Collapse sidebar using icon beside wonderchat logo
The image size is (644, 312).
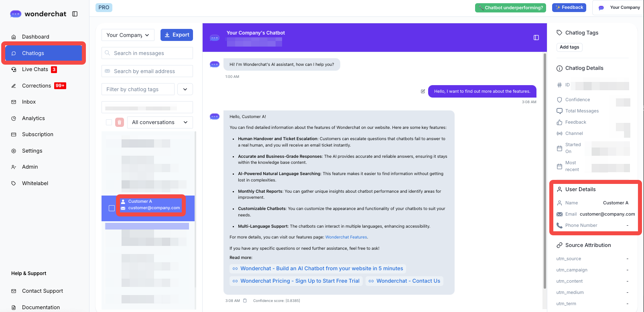click(x=75, y=14)
